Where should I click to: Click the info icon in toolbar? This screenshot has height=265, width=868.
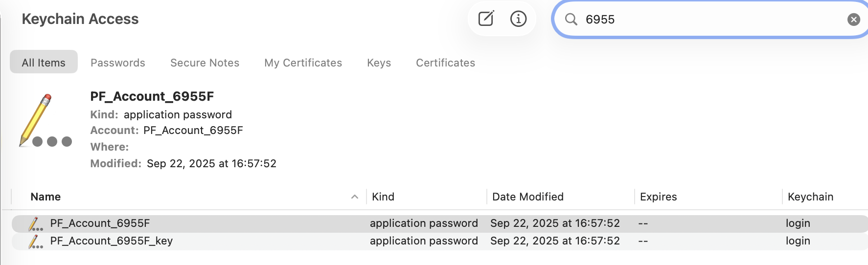pyautogui.click(x=518, y=19)
